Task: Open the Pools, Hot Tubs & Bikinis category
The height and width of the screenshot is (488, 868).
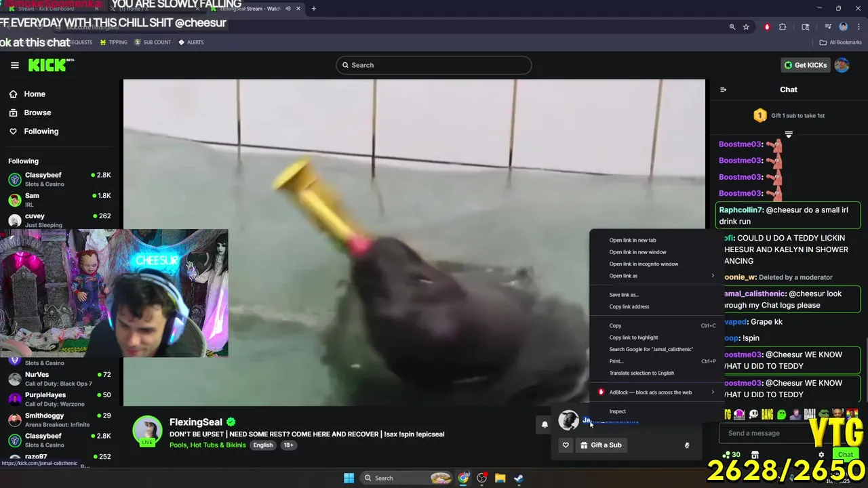Action: point(208,445)
